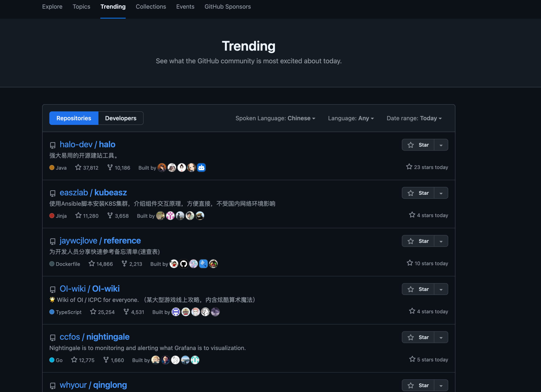Expand star list dropdown for qinglong

click(441, 386)
